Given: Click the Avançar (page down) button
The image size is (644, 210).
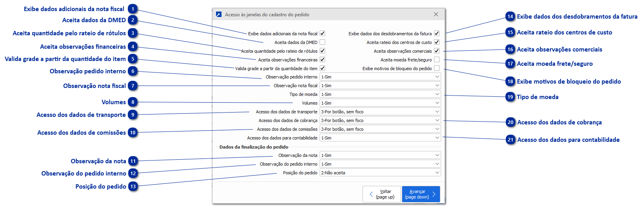Looking at the screenshot, I should point(421,194).
